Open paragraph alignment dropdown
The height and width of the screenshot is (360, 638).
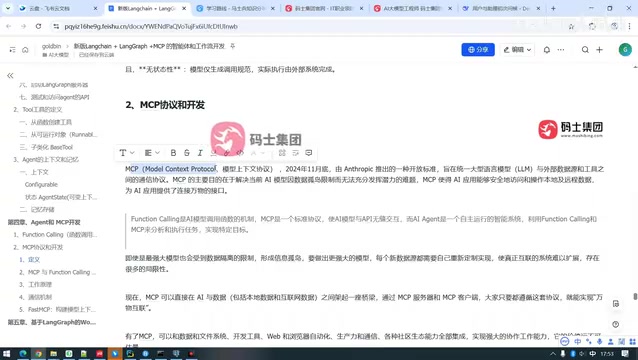[x=152, y=153]
